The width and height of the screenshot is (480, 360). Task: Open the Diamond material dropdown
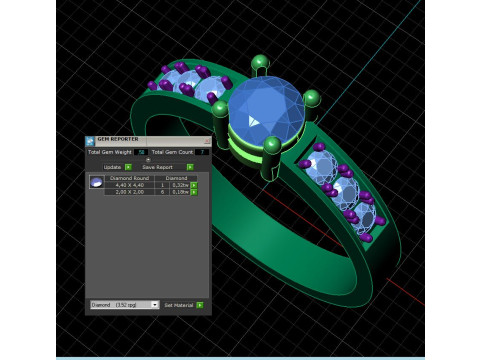coord(125,305)
